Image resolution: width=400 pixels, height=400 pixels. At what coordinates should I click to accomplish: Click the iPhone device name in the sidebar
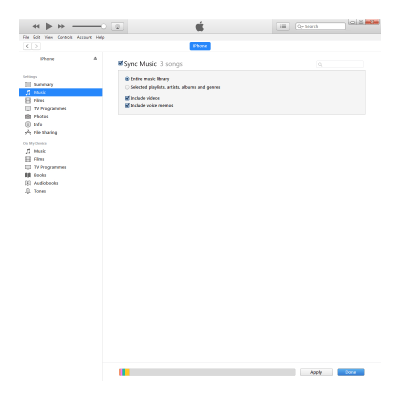[x=47, y=59]
